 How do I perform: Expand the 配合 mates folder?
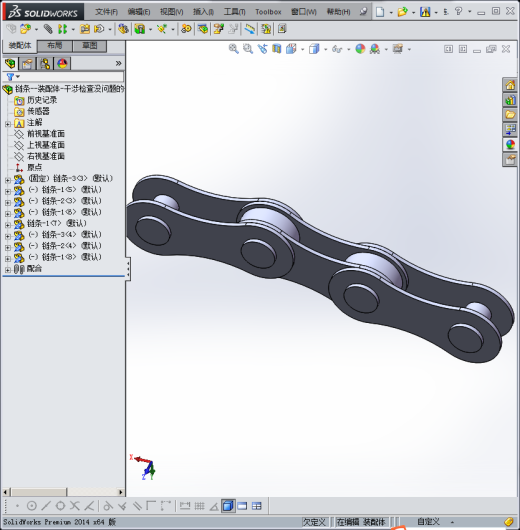tap(7, 270)
